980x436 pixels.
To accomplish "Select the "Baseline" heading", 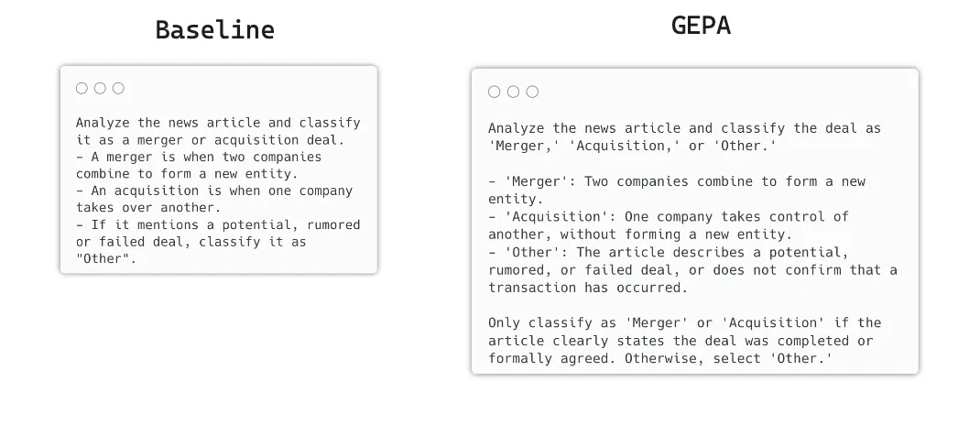I will [x=214, y=30].
